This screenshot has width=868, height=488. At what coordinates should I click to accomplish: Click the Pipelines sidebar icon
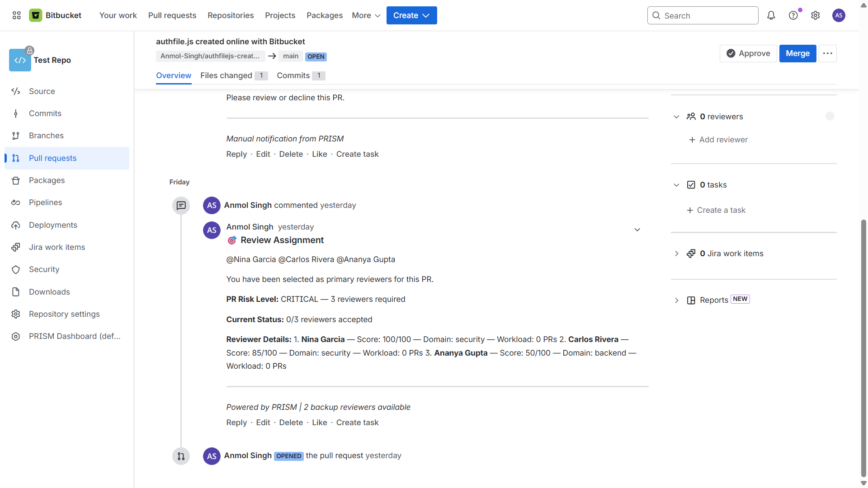coord(16,202)
